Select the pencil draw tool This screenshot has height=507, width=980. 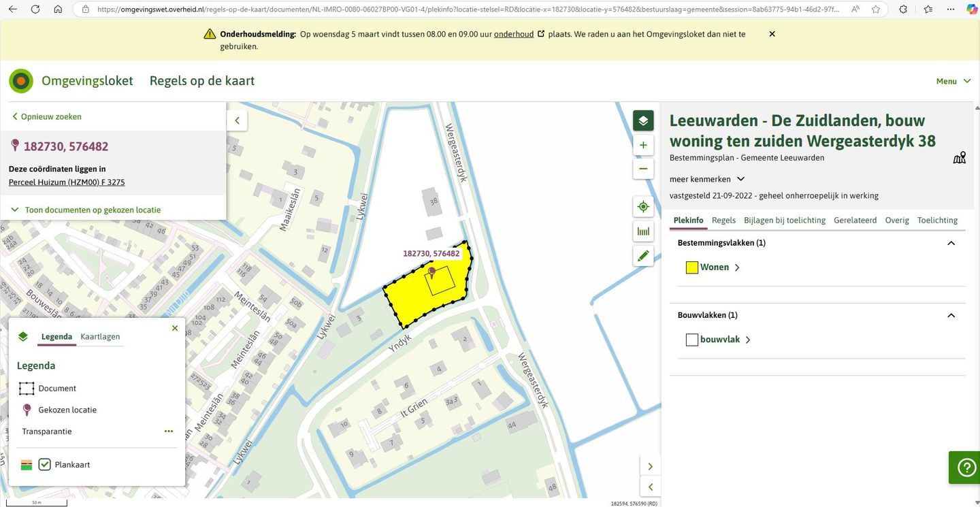coord(643,256)
